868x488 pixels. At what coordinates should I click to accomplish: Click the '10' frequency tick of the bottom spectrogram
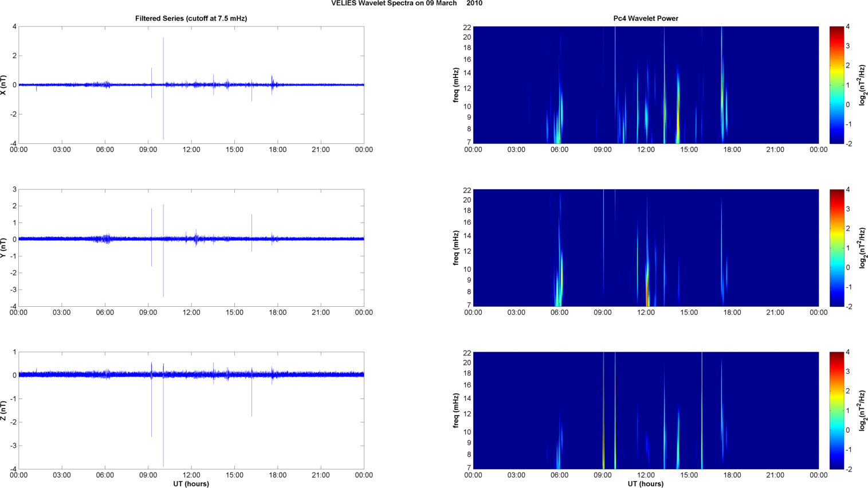pos(467,432)
